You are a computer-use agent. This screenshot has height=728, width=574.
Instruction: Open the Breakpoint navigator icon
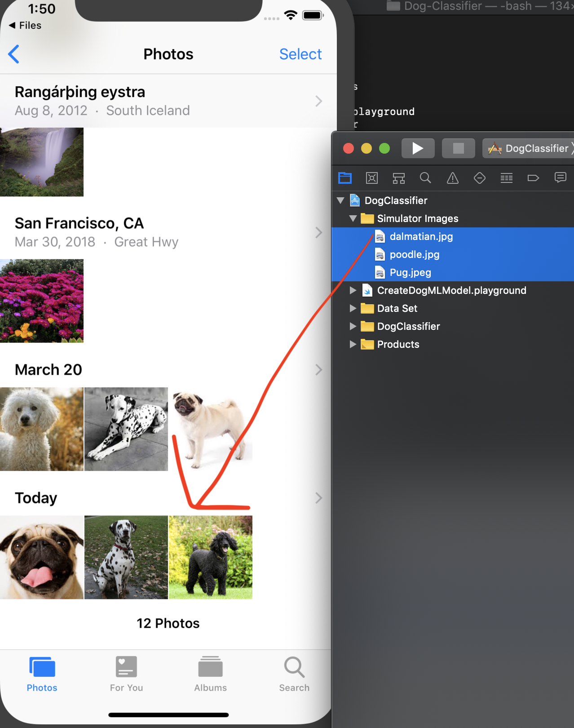coord(533,178)
